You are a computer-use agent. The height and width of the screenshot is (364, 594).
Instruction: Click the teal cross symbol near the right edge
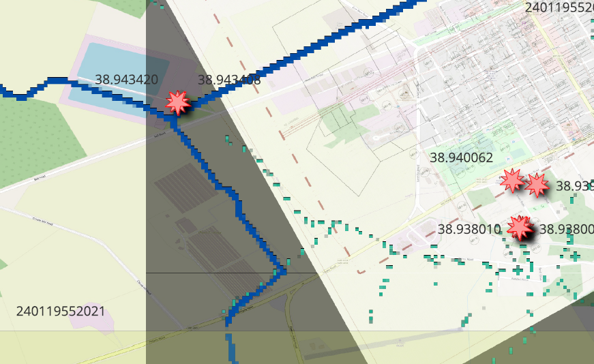575,256
